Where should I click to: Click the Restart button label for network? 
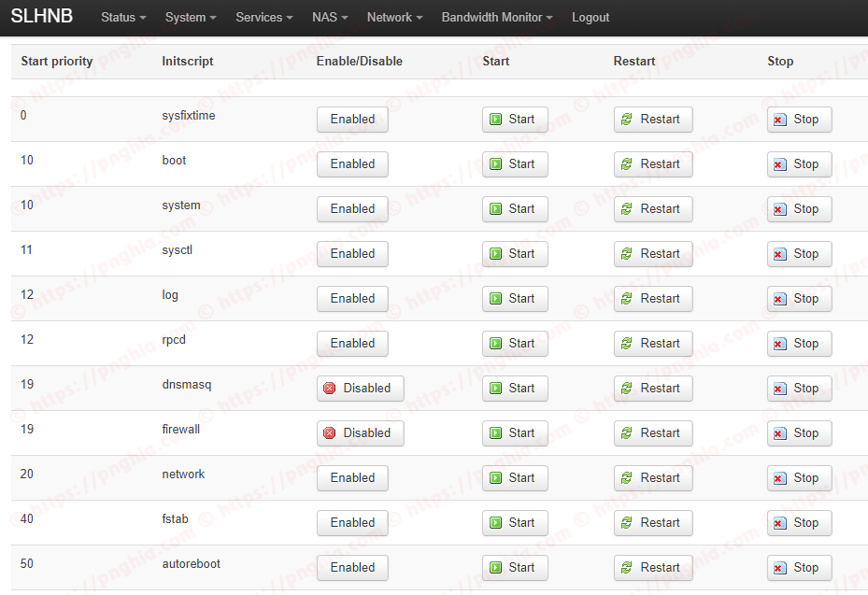(660, 478)
